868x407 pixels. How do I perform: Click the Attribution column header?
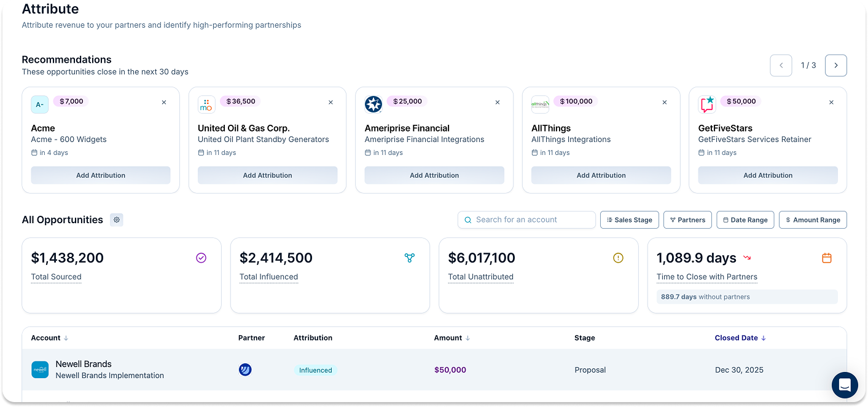click(x=313, y=338)
